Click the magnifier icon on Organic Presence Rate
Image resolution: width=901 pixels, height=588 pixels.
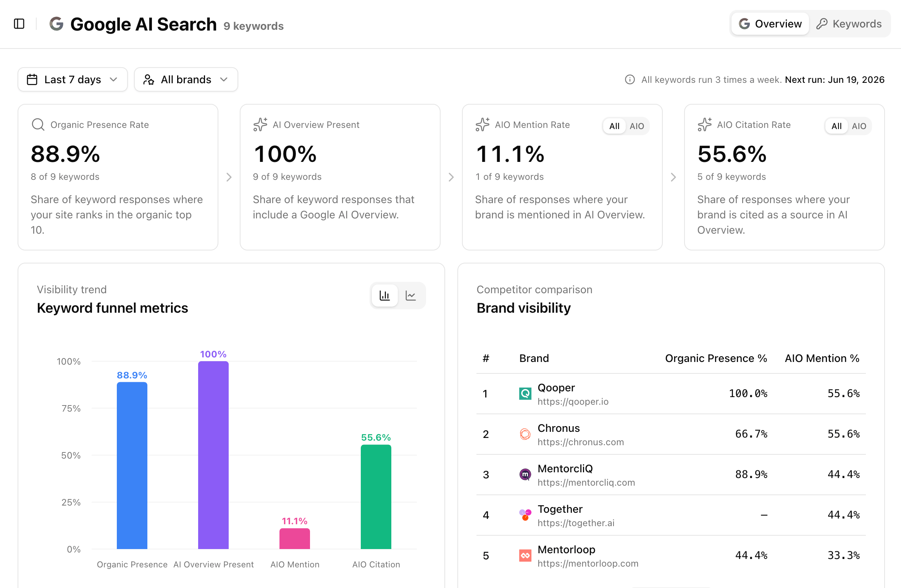click(x=38, y=124)
